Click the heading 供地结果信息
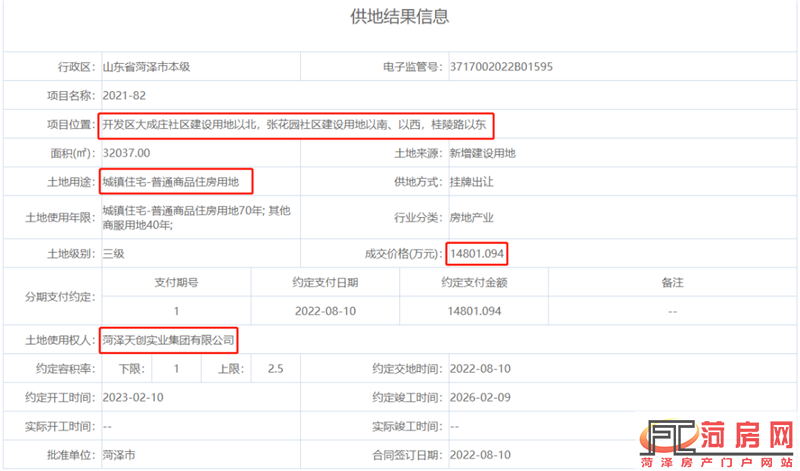 (x=399, y=17)
